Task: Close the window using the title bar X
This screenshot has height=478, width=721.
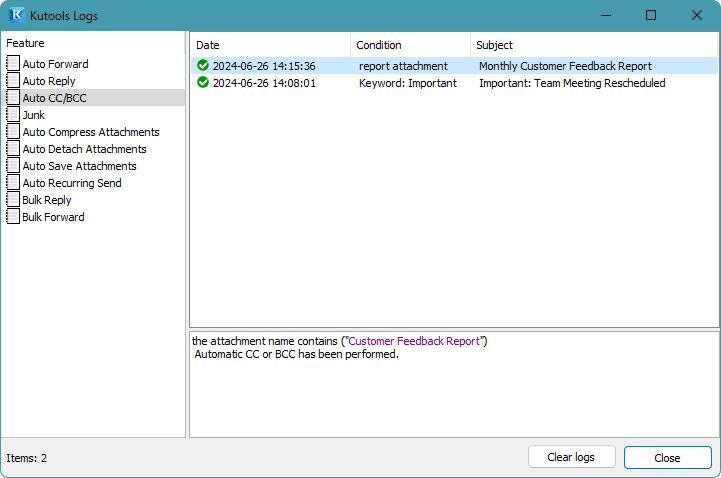Action: point(697,15)
